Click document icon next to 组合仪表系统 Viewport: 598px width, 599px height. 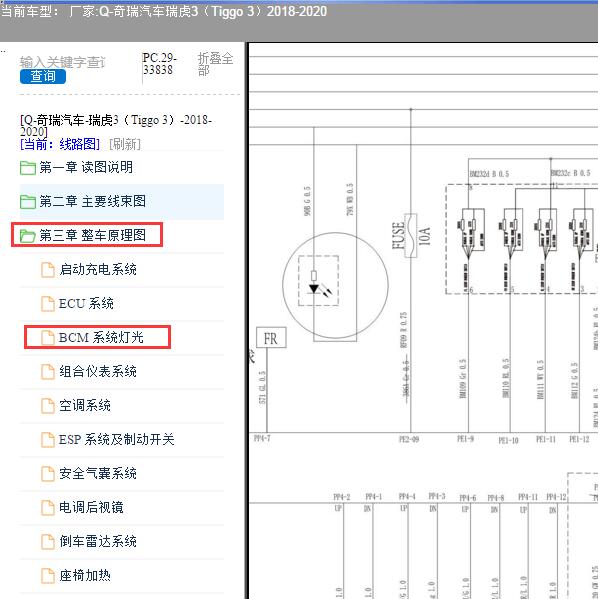48,372
